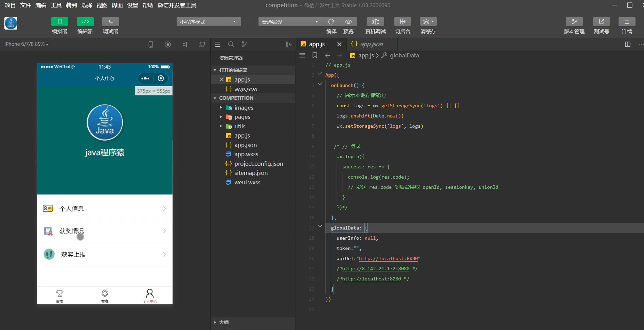Viewport: 644px width, 330px height.
Task: Toggle the simulator panel button
Action: (60, 22)
